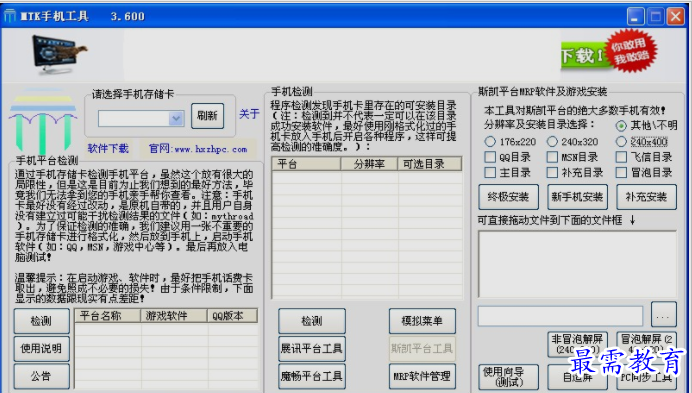The image size is (692, 393).
Task: Click the MTK app icon in title bar
Action: point(10,16)
